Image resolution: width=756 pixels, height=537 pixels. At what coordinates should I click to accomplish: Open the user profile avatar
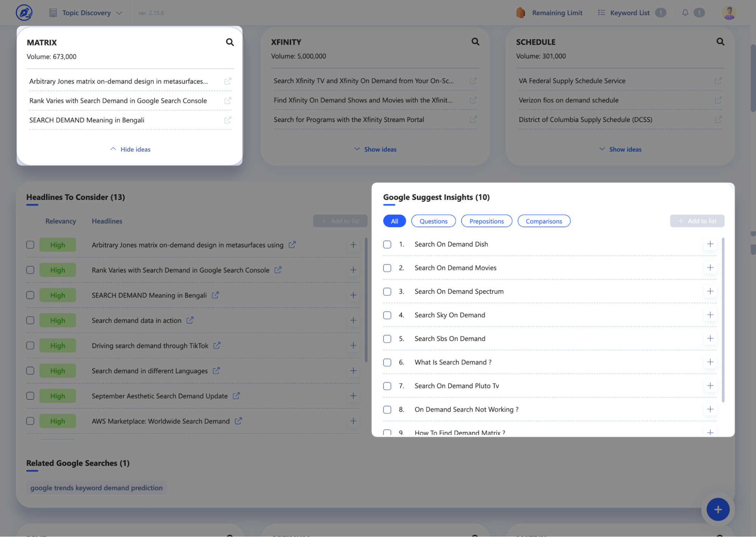pyautogui.click(x=728, y=12)
